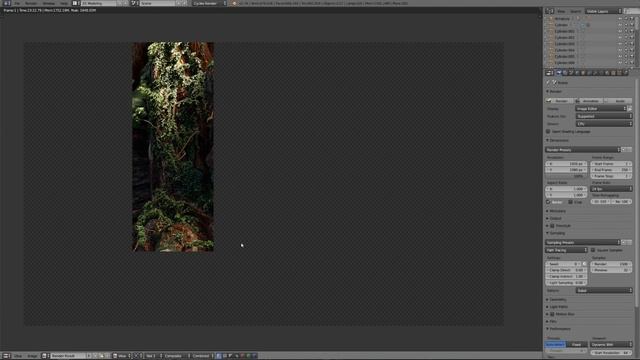The width and height of the screenshot is (640, 360).
Task: Click the Resolution X field
Action: (x=566, y=164)
